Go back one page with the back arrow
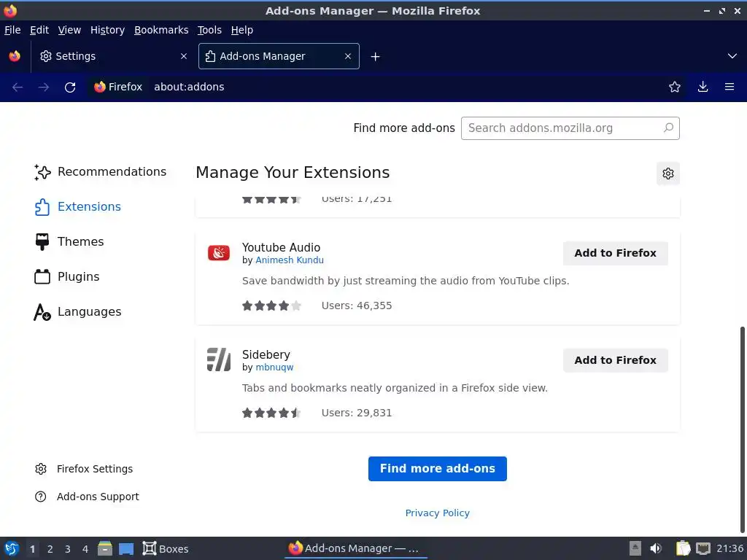This screenshot has height=560, width=747. point(18,87)
